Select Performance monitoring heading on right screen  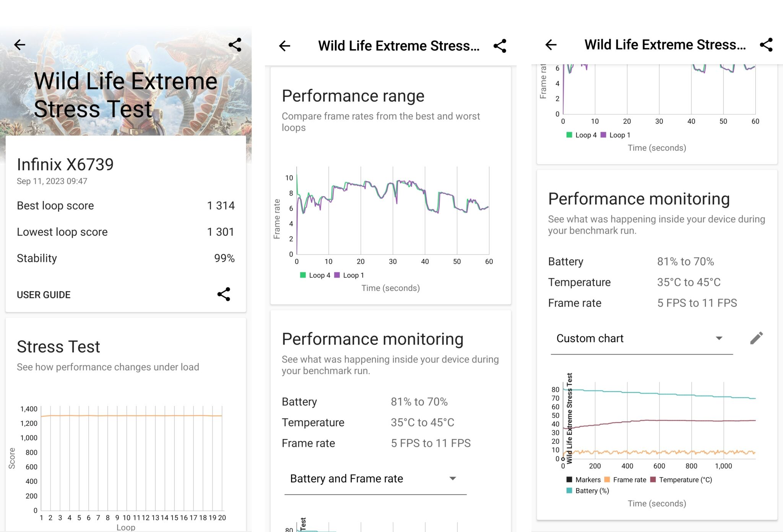pos(639,199)
